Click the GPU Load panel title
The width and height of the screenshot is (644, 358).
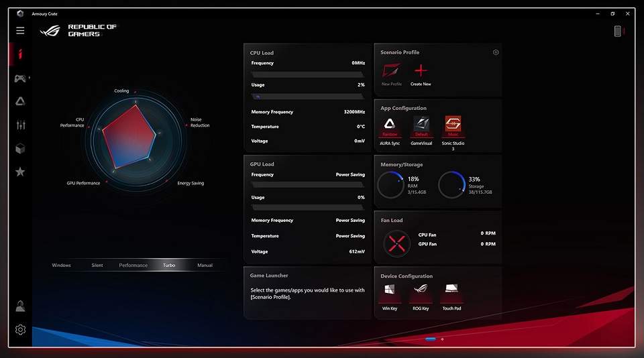[x=262, y=164]
